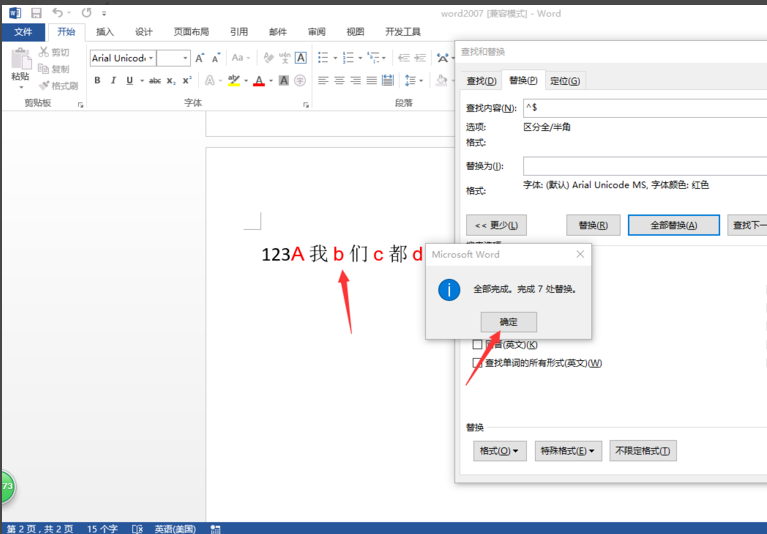Screen dimensions: 767x534
Task: Click the 查找内容(N) input field
Action: pos(645,108)
